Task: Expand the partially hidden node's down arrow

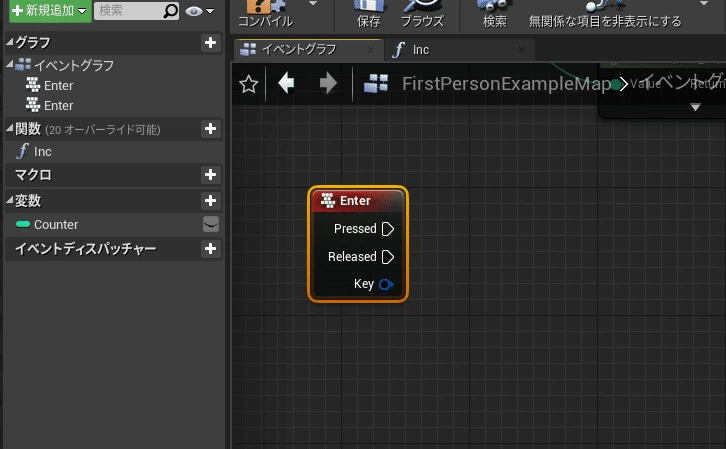Action: tap(695, 107)
